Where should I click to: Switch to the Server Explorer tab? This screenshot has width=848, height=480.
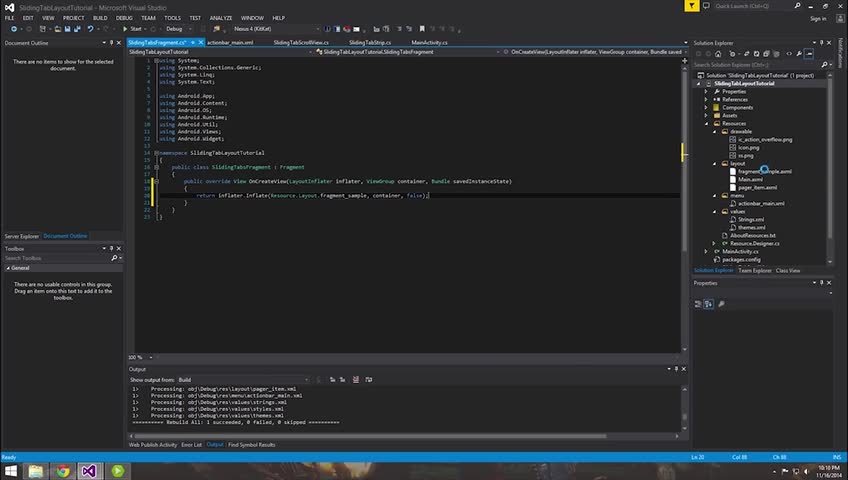point(22,236)
